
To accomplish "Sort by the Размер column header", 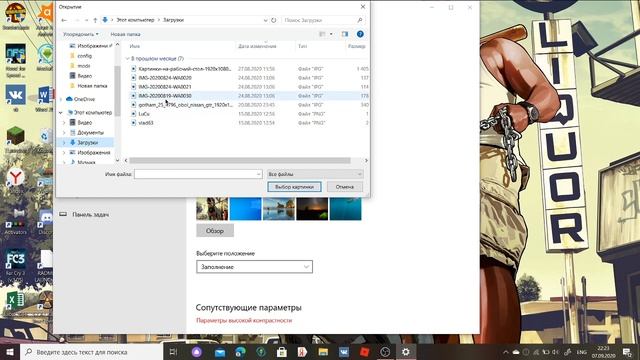I will [357, 46].
